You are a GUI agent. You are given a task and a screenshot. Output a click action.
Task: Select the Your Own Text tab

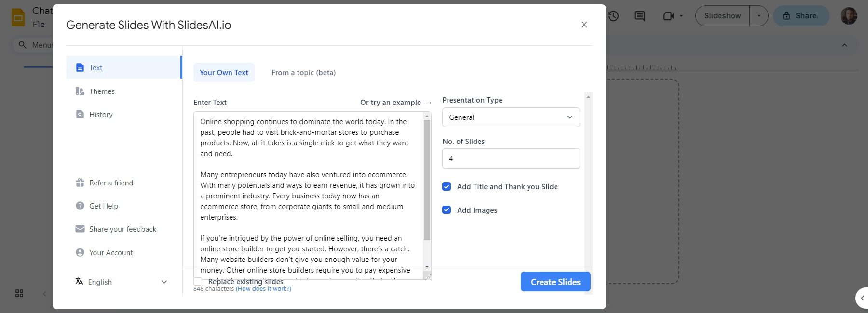click(224, 72)
